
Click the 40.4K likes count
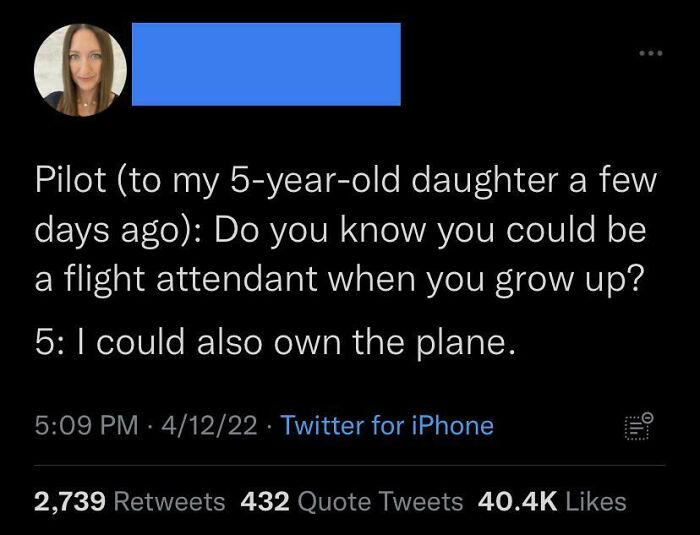point(517,500)
